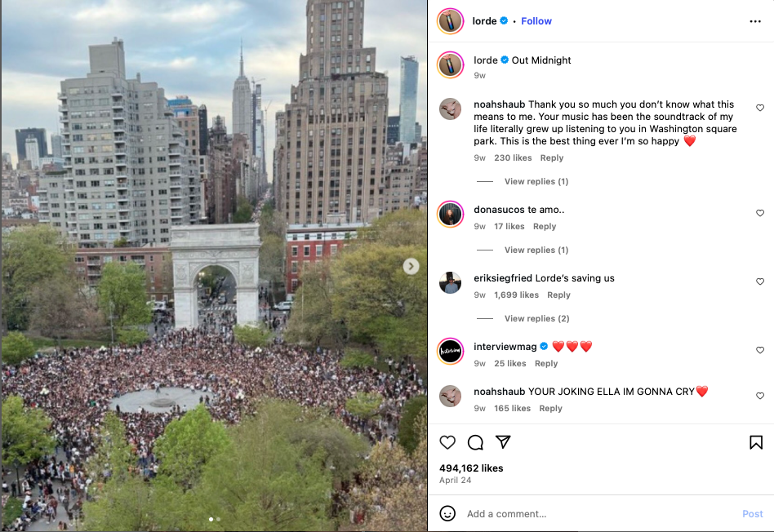This screenshot has width=774, height=532.
Task: Save post with the bookmark icon
Action: [756, 442]
